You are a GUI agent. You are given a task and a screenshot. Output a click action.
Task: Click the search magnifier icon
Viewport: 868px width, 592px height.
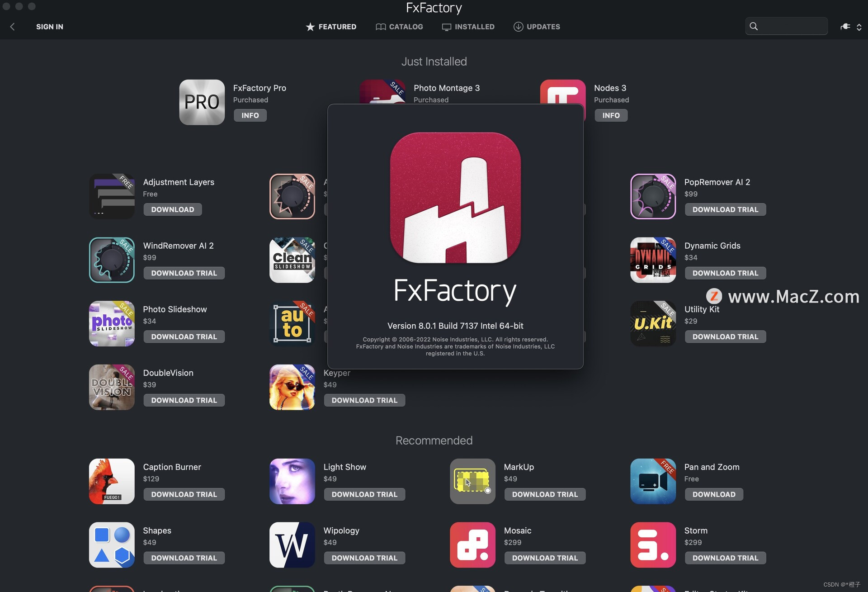(754, 26)
